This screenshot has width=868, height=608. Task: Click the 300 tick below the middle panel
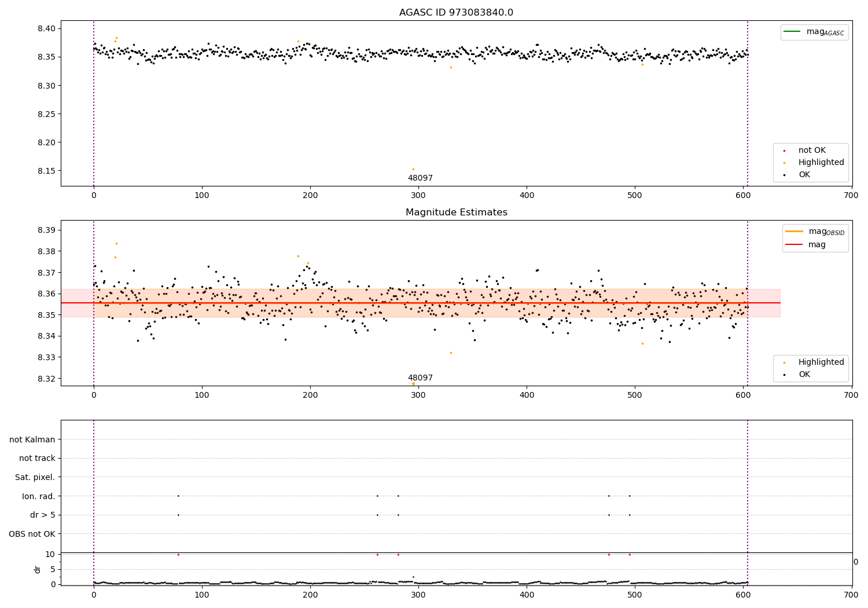pos(418,395)
